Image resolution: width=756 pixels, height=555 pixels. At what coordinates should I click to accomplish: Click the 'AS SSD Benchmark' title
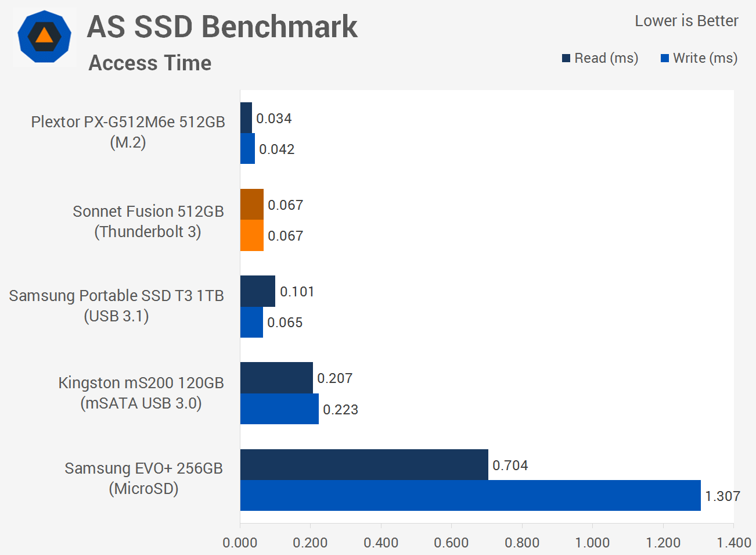(222, 27)
